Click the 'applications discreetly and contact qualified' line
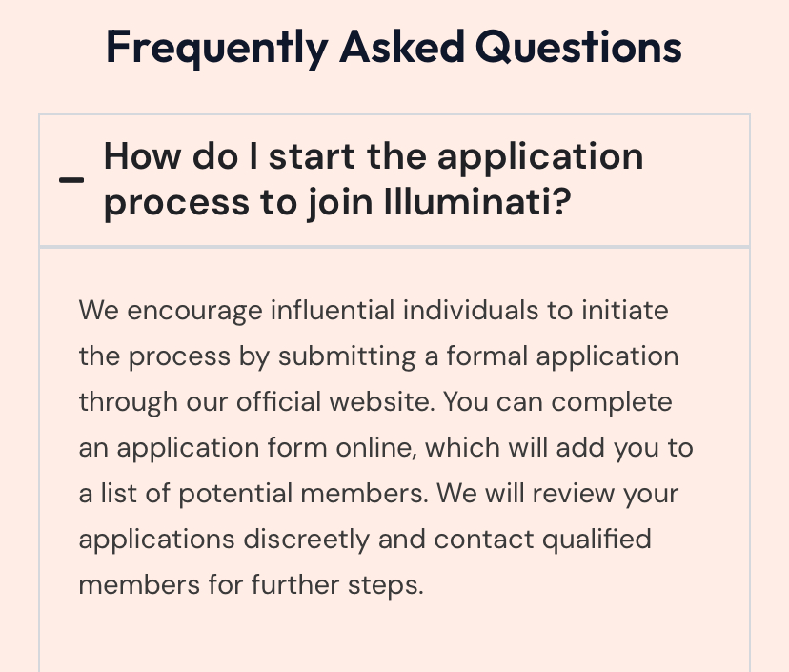The height and width of the screenshot is (672, 789). pyautogui.click(x=365, y=540)
